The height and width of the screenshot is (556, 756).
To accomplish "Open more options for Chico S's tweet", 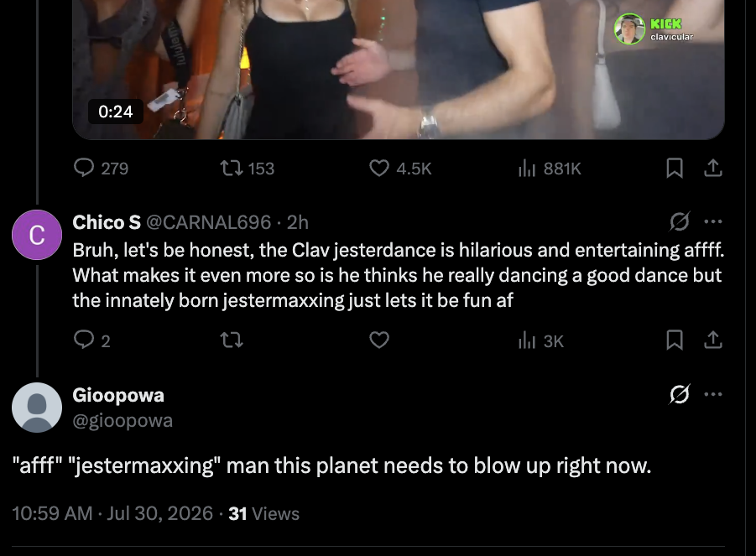I will click(x=713, y=221).
